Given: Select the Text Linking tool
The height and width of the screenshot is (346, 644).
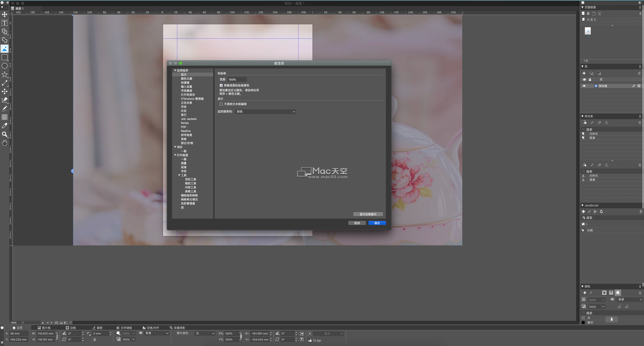Looking at the screenshot, I should pos(5,31).
